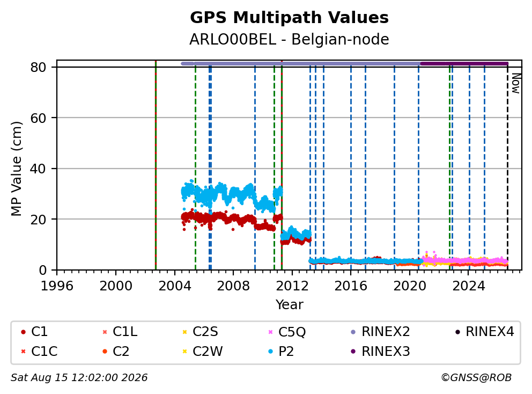The image size is (532, 394).
Task: Click the C2 legend marker dot
Action: [105, 352]
